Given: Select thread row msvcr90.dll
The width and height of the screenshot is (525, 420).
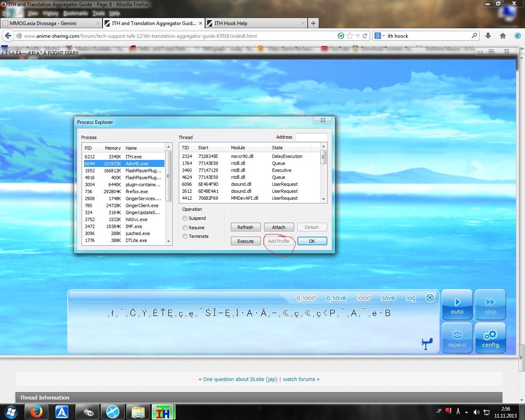Looking at the screenshot, I should 250,156.
